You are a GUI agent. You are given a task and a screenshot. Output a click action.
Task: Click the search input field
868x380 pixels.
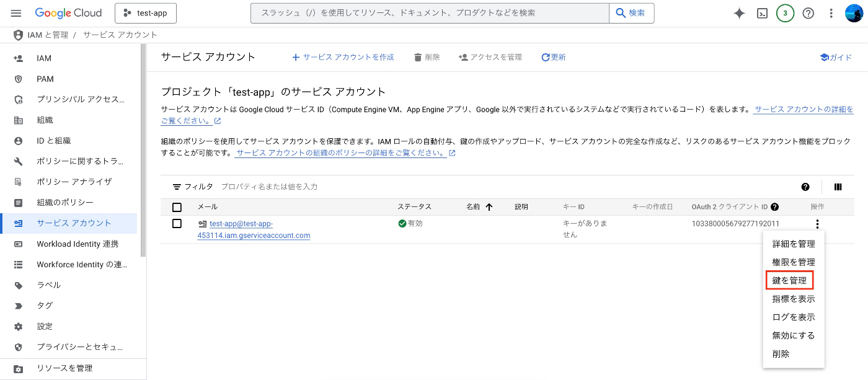point(430,13)
